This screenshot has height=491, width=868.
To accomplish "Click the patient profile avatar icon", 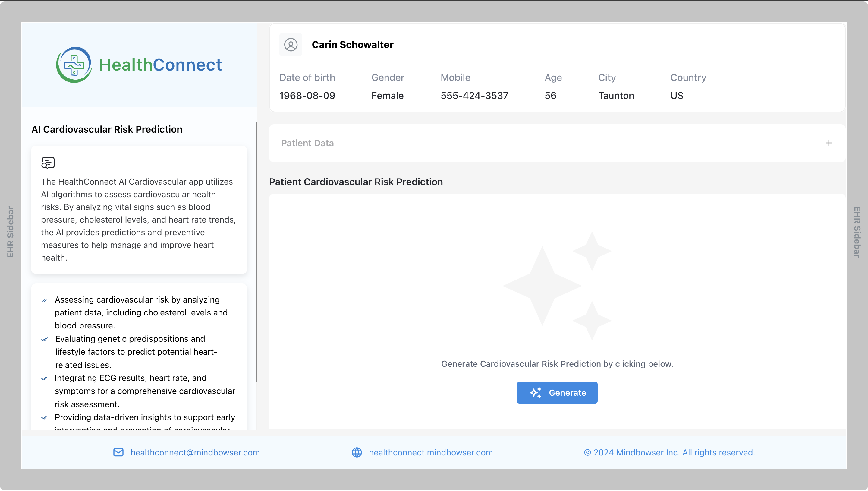I will click(291, 45).
